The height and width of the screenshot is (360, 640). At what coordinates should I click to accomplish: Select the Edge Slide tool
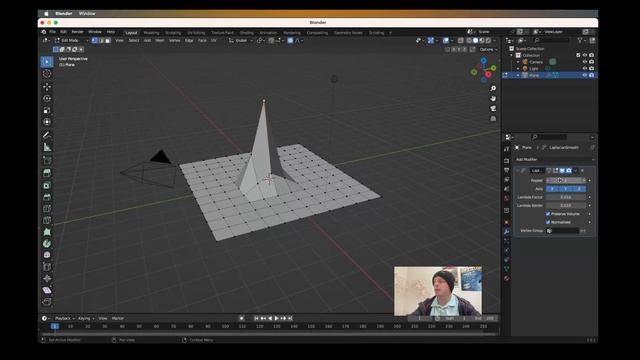click(x=47, y=267)
